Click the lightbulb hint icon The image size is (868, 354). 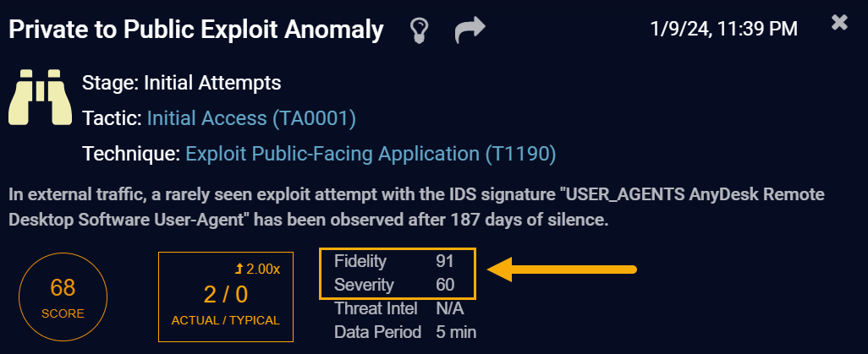coord(418,30)
